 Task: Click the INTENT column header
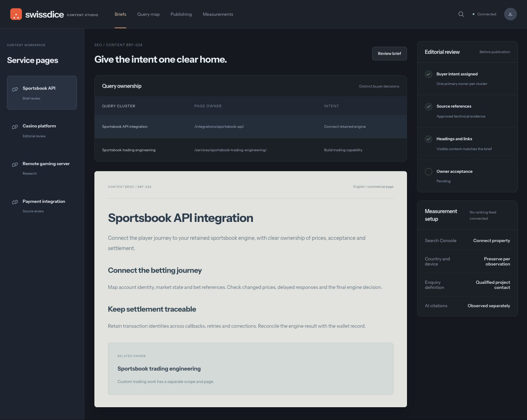[x=332, y=106]
